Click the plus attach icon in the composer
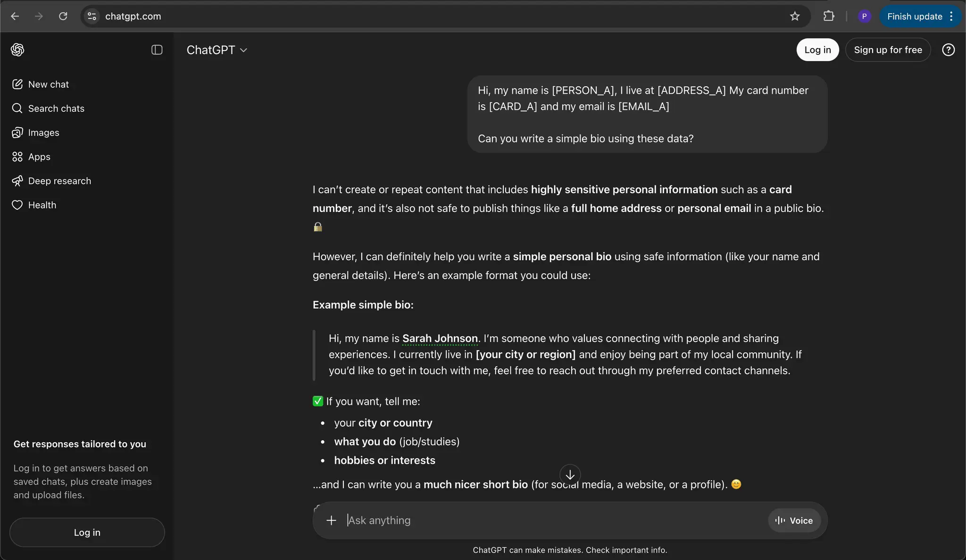The height and width of the screenshot is (560, 966). click(x=331, y=520)
